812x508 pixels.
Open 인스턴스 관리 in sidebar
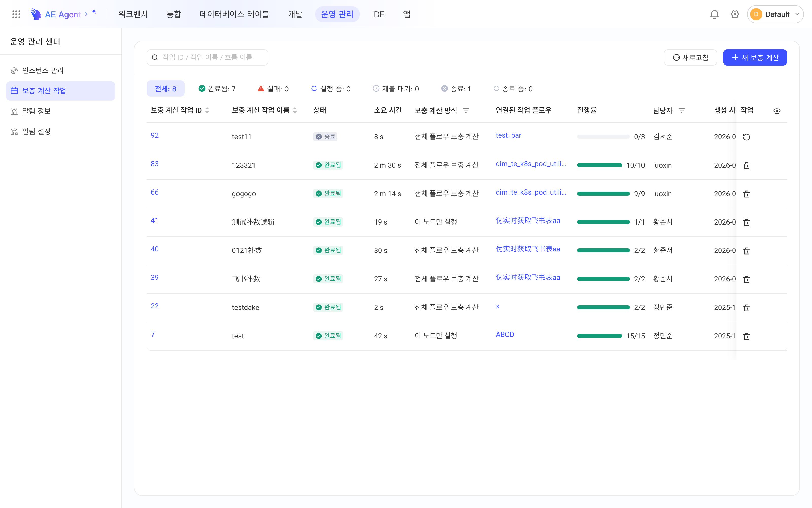point(61,71)
